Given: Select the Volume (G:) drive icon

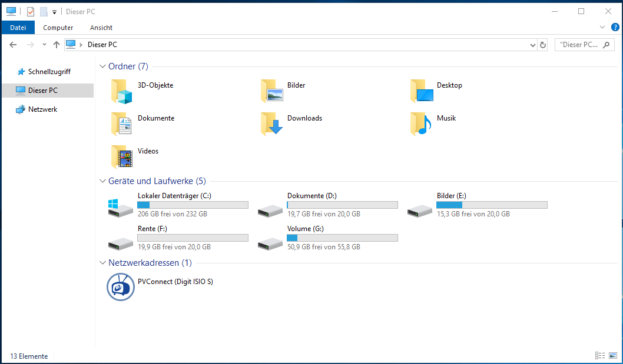Looking at the screenshot, I should coord(270,243).
